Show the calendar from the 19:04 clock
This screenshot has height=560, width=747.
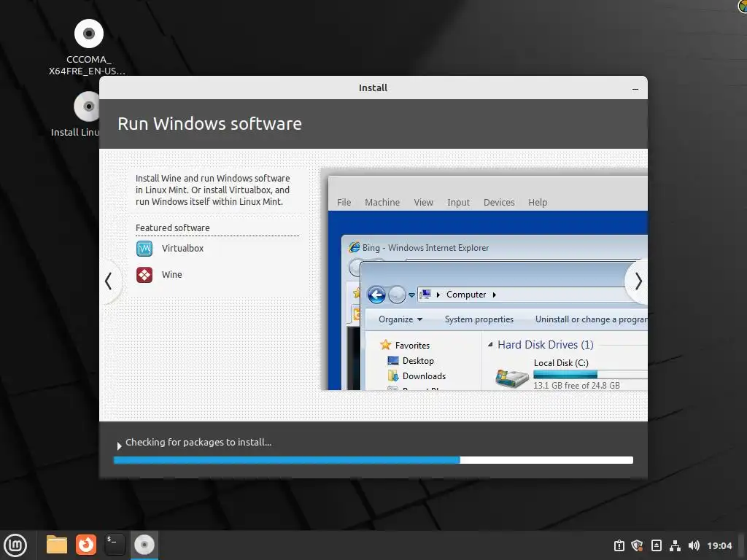tap(719, 545)
